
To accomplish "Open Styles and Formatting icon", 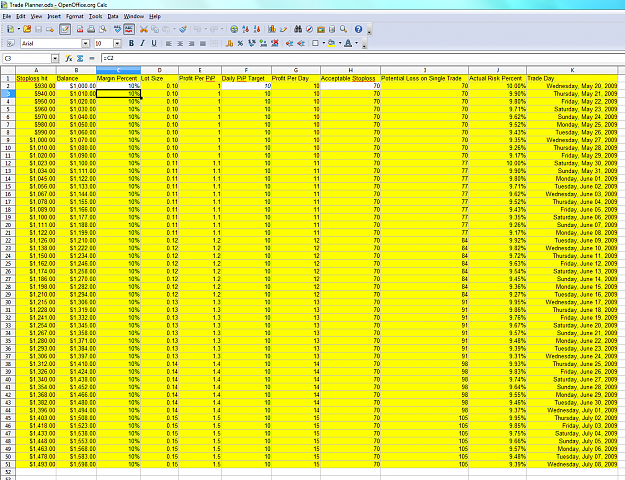I will coord(11,43).
